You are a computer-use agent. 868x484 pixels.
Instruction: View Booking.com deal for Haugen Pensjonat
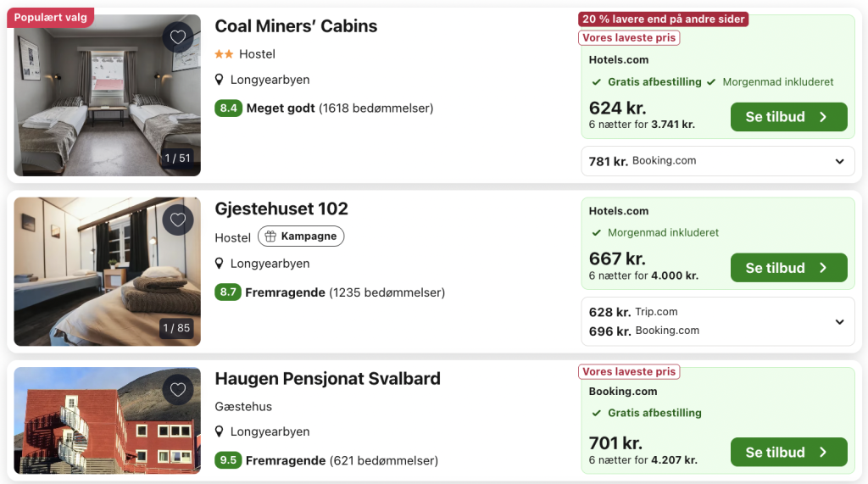point(788,453)
